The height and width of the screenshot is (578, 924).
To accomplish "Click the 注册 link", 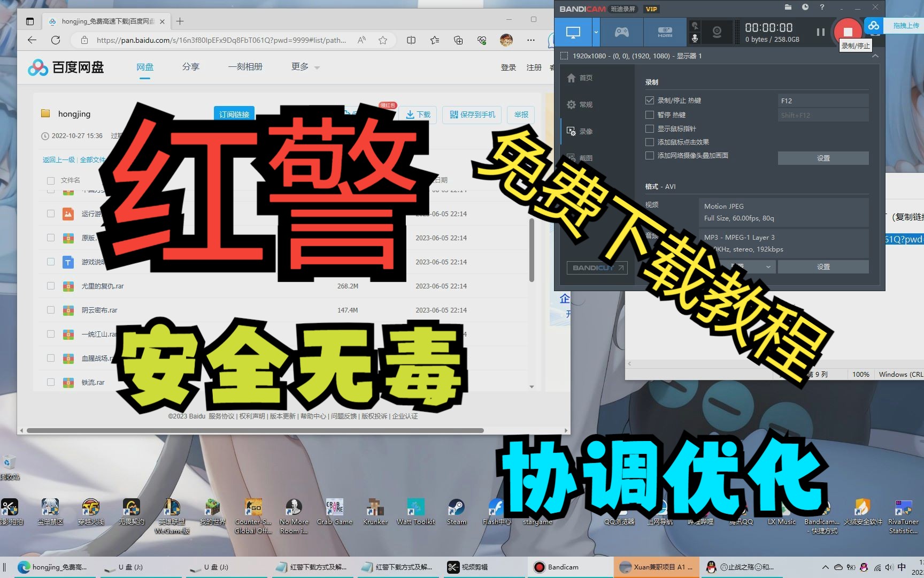I will 534,67.
